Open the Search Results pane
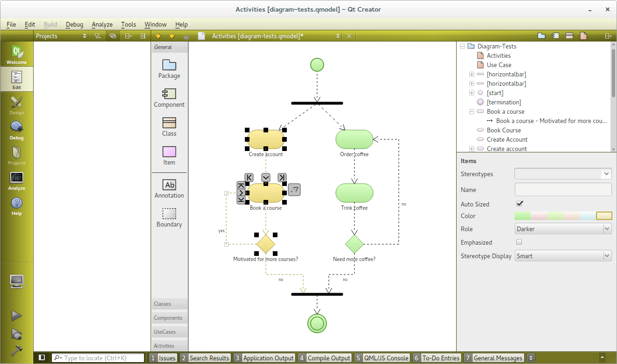Viewport: 617px width, 364px height. (205, 358)
